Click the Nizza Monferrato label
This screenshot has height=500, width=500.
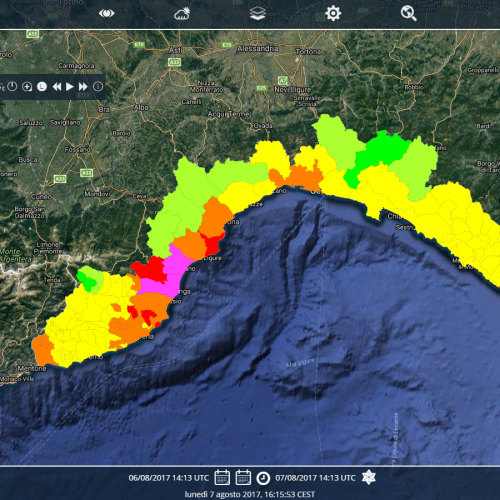206,86
